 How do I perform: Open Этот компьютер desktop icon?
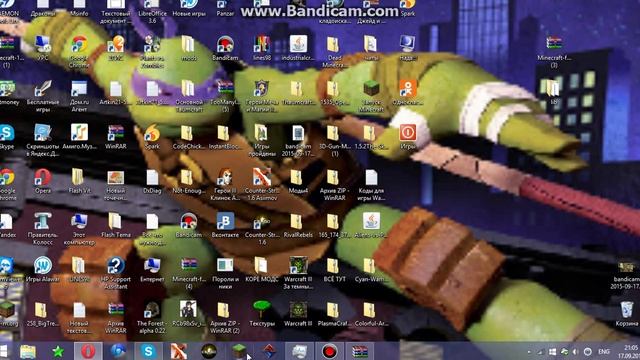coord(79,229)
